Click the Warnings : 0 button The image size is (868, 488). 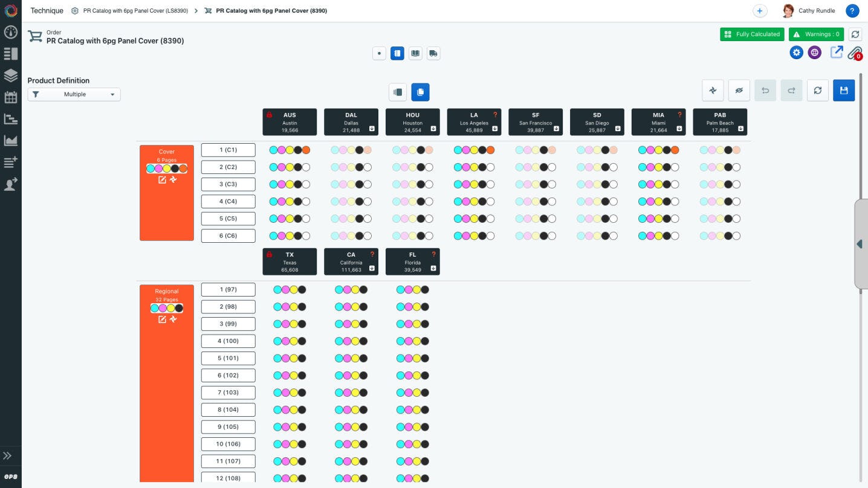816,34
